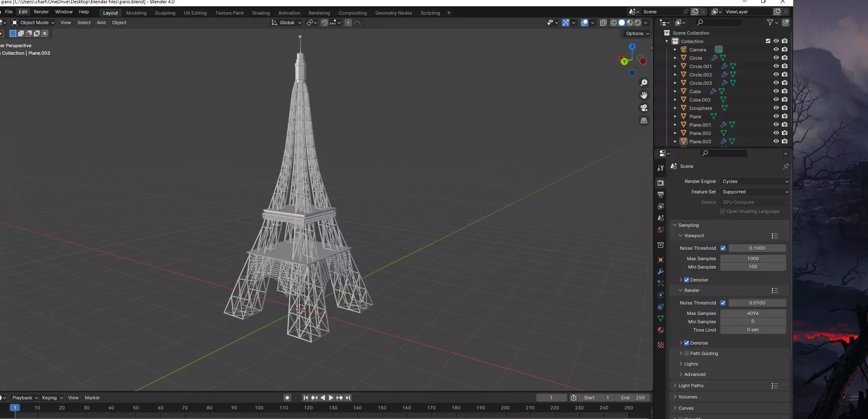This screenshot has height=419, width=868.
Task: Open the Object Constraints properties tab
Action: pyautogui.click(x=661, y=307)
